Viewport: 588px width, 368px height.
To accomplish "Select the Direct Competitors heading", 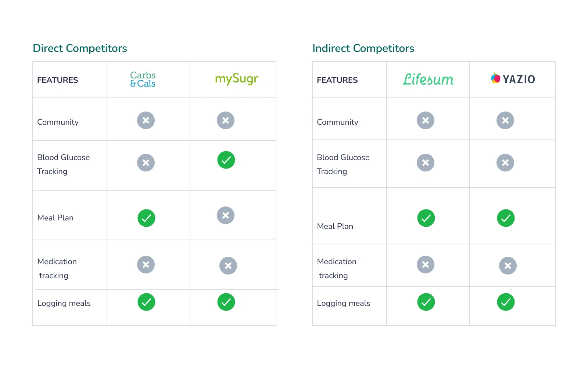I will pos(80,48).
